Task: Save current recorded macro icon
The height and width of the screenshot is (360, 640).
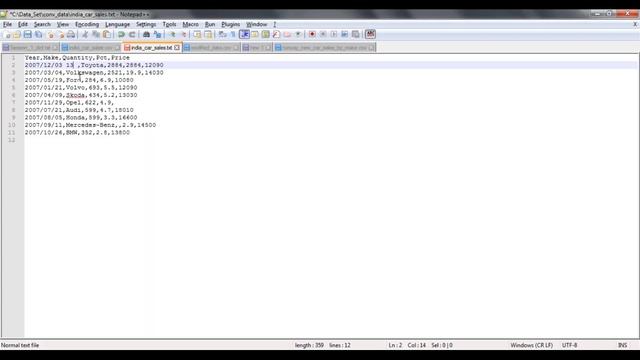Action: coord(356,34)
